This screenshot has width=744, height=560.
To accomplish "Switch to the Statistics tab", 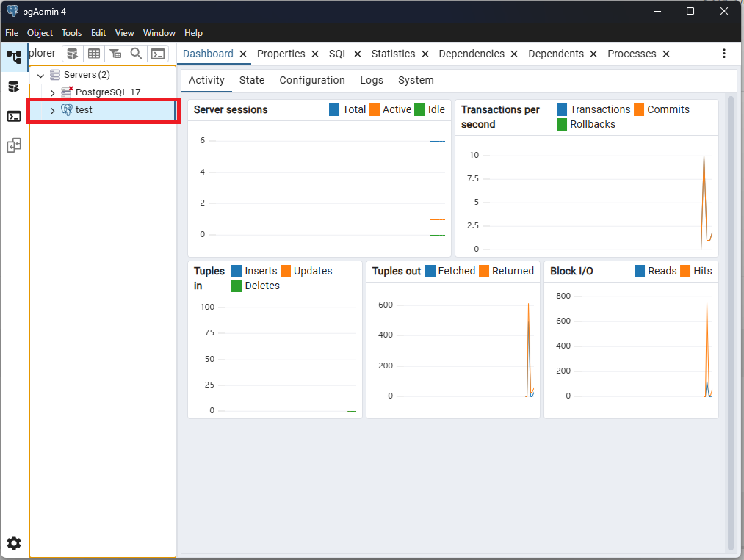I will point(393,54).
